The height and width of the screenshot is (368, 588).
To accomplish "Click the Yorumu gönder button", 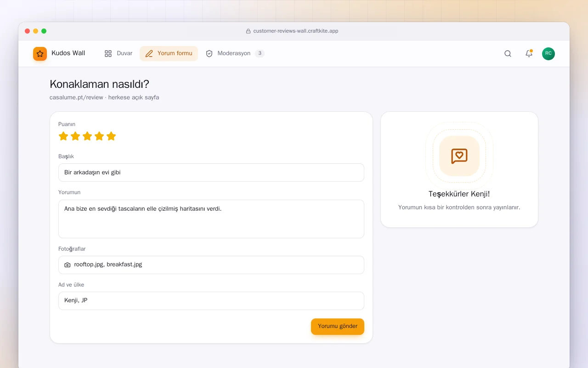I will click(338, 327).
